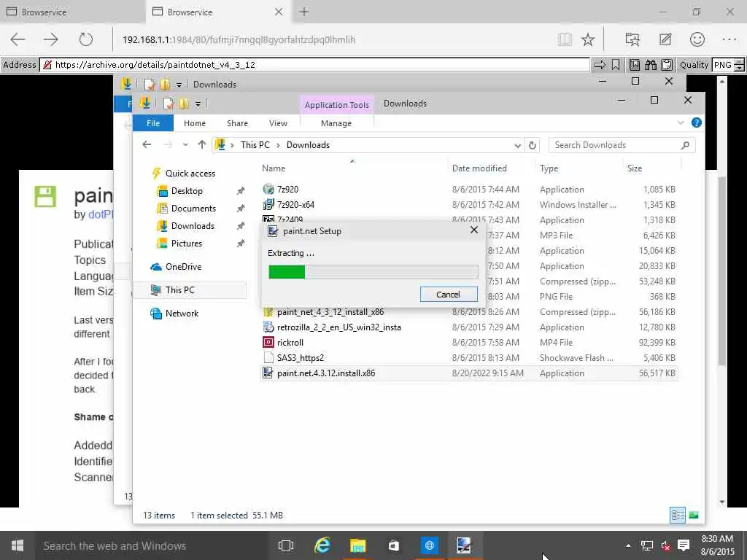This screenshot has height=560, width=747.
Task: Close the active Browservice tab
Action: (279, 12)
